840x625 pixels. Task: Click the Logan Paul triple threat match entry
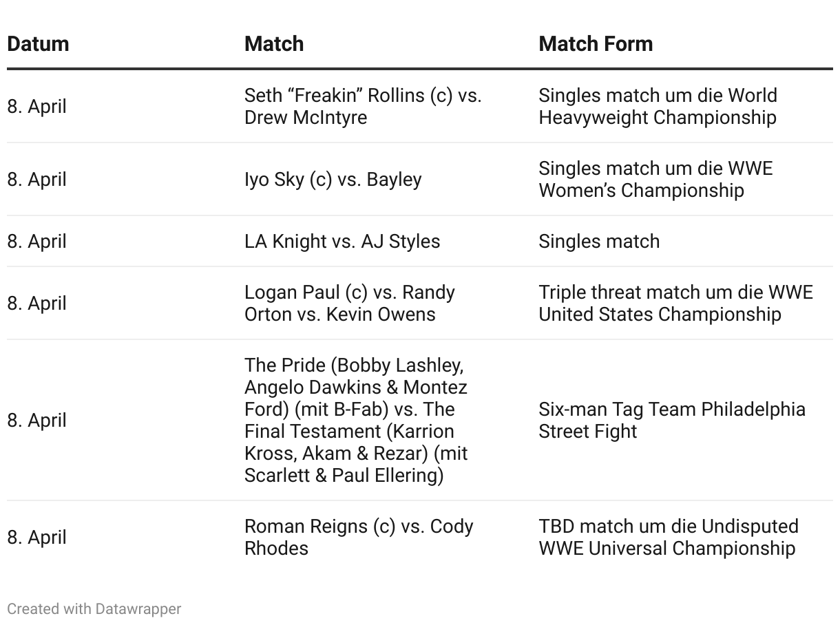(350, 303)
